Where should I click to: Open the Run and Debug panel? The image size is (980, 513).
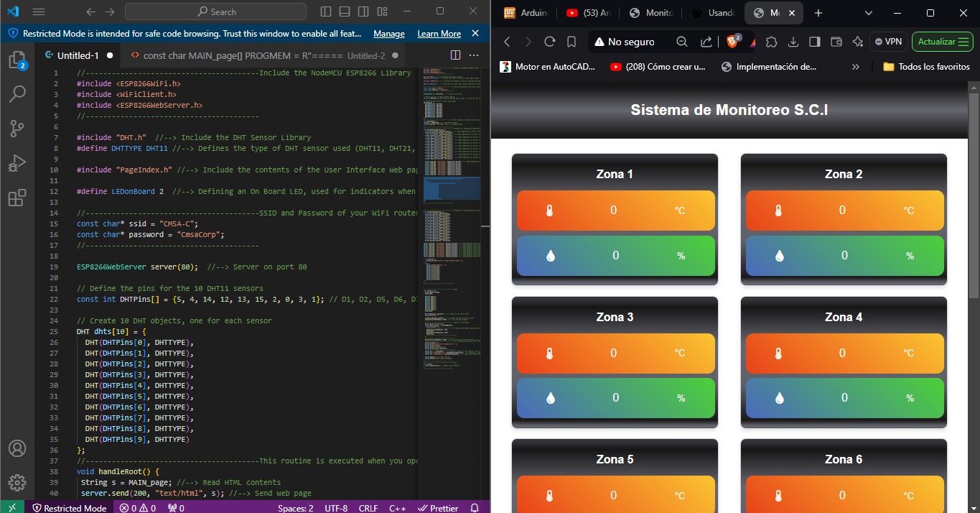[17, 161]
